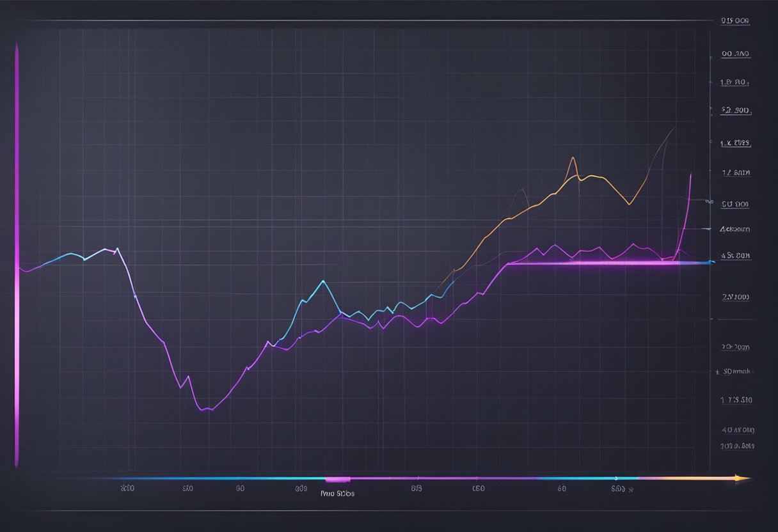The image size is (778, 532).
Task: Select the bottommost y-axis value label
Action: pos(737,446)
